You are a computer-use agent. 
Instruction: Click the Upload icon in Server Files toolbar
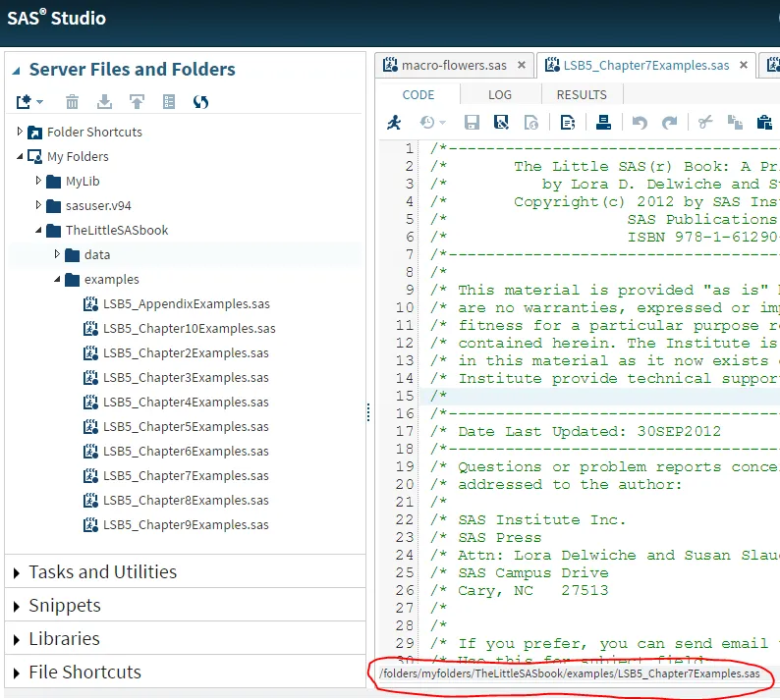tap(137, 102)
